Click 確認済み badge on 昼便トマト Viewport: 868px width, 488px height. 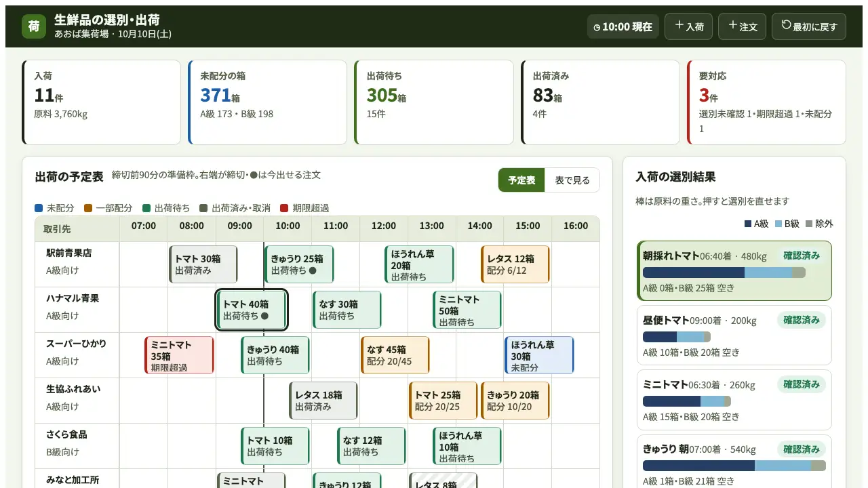[x=802, y=320]
